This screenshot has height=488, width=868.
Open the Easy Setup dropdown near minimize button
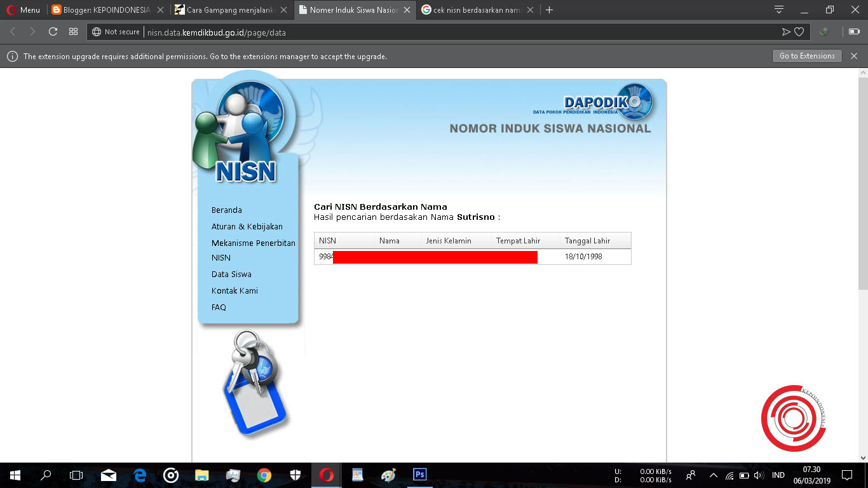778,10
